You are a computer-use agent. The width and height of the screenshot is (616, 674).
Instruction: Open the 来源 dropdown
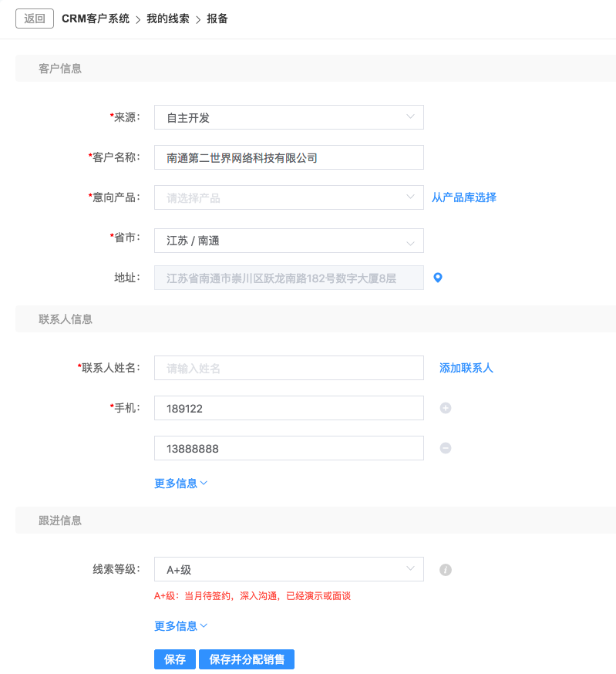point(289,117)
